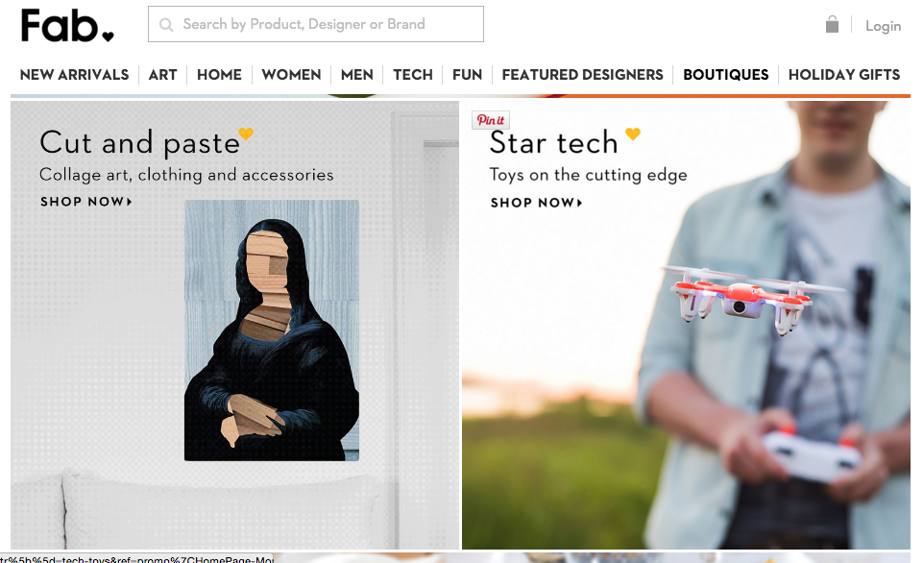Click Shop Now under Star tech
Viewport: 924px width, 563px height.
(x=536, y=203)
